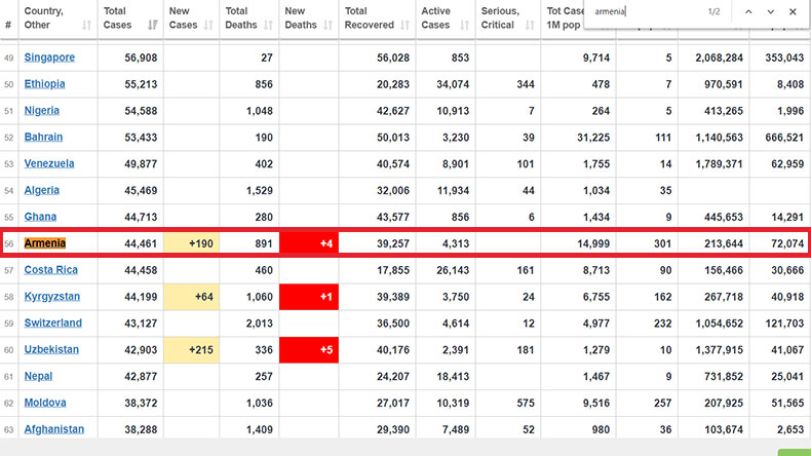Select Afghanistan total deaths 1,409
The width and height of the screenshot is (811, 456).
260,430
